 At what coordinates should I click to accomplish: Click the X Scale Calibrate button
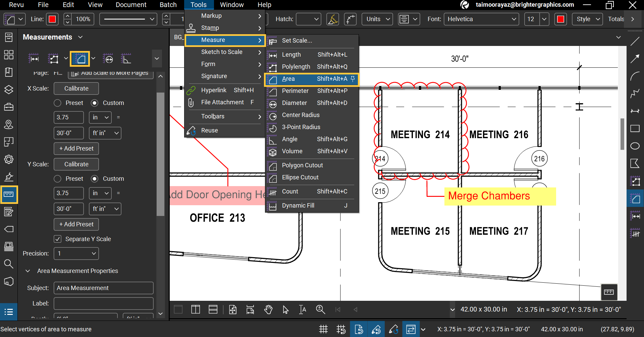[x=76, y=89]
